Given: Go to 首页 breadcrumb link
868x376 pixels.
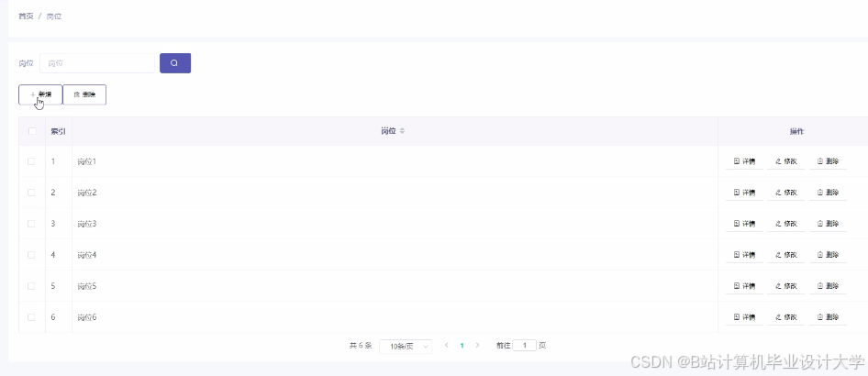Looking at the screenshot, I should tap(26, 17).
